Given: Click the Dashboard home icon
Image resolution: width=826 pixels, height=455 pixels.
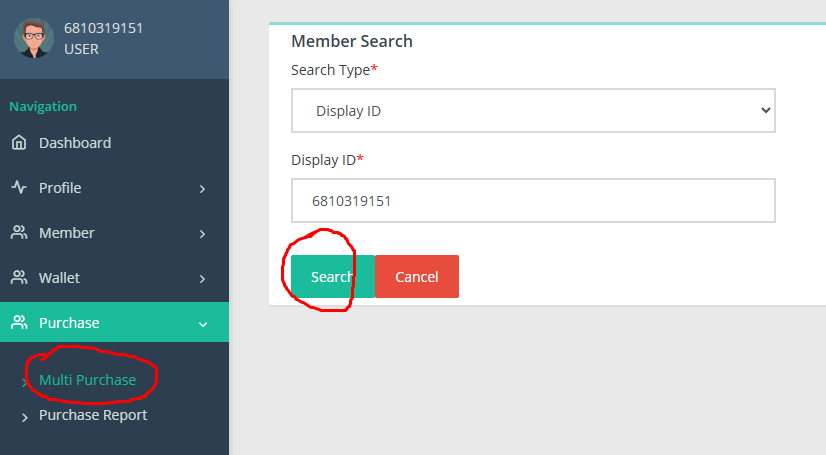Looking at the screenshot, I should click(x=19, y=143).
